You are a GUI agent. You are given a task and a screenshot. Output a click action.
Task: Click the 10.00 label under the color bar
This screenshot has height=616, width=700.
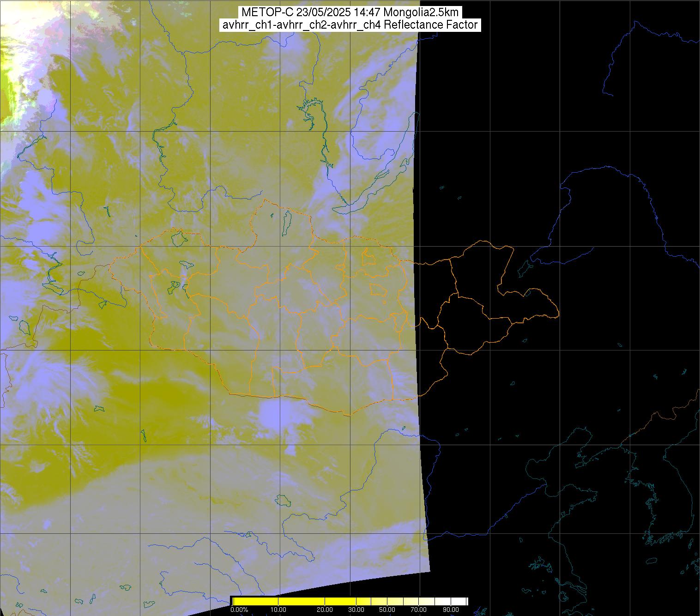click(x=278, y=610)
